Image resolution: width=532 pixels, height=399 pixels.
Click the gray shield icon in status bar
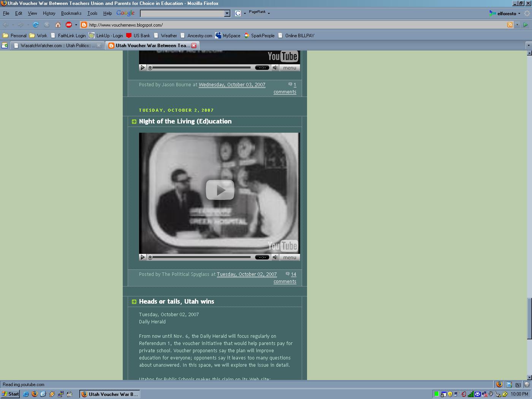(527, 384)
